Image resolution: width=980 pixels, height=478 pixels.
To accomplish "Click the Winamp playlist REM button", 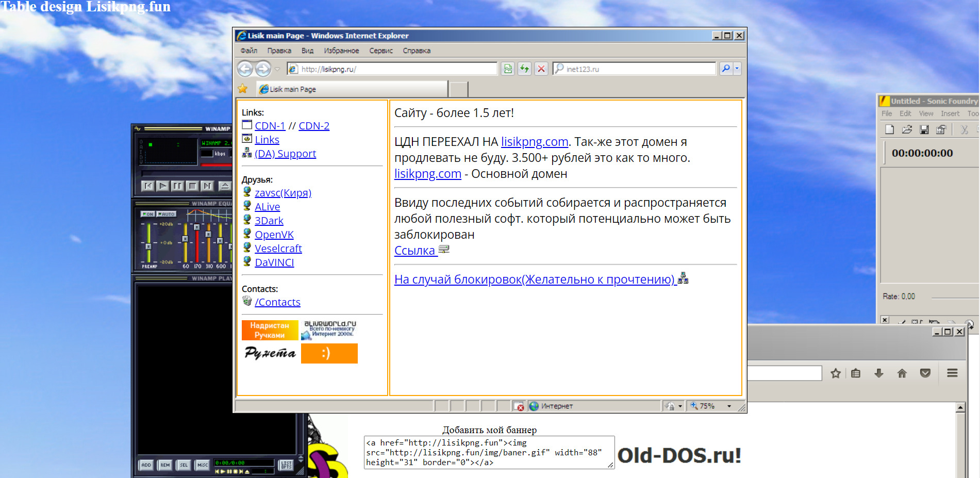I will coord(165,465).
